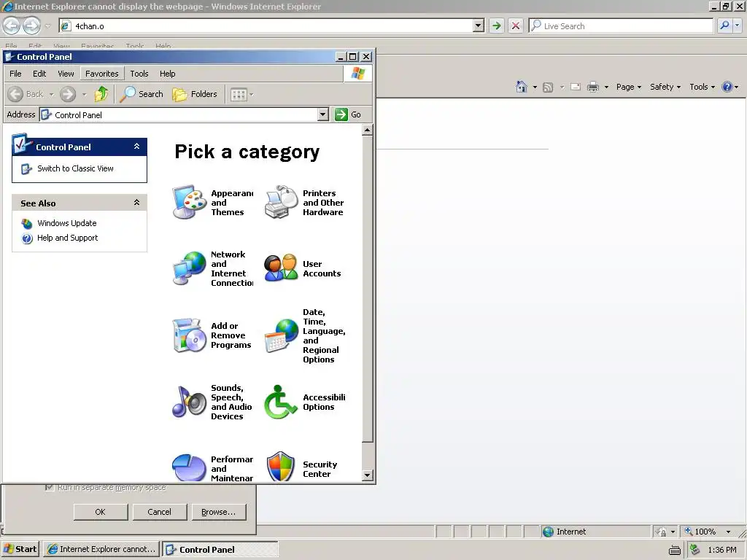Click language bar keyboard tray icon
Viewport: 747px width, 560px height.
(675, 550)
